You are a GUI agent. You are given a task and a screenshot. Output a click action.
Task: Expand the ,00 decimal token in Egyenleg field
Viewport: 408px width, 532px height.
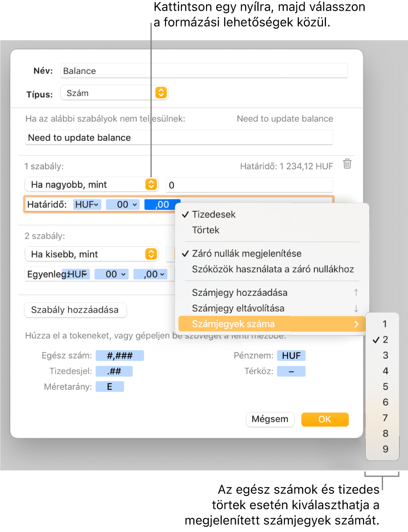point(150,274)
